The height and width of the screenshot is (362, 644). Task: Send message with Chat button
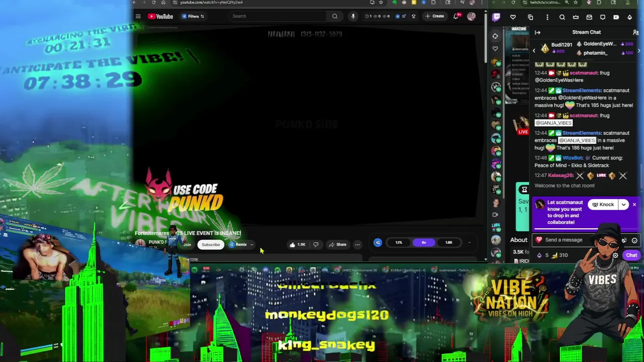point(631,255)
